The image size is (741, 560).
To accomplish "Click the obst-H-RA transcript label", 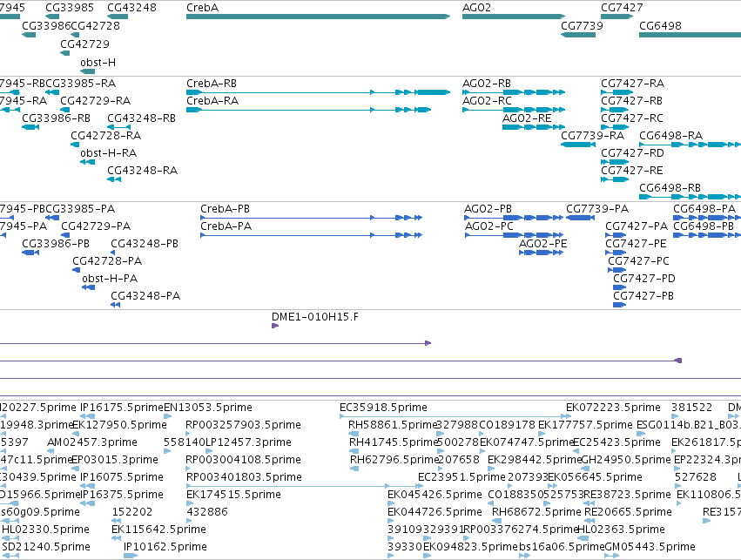I will (x=108, y=153).
